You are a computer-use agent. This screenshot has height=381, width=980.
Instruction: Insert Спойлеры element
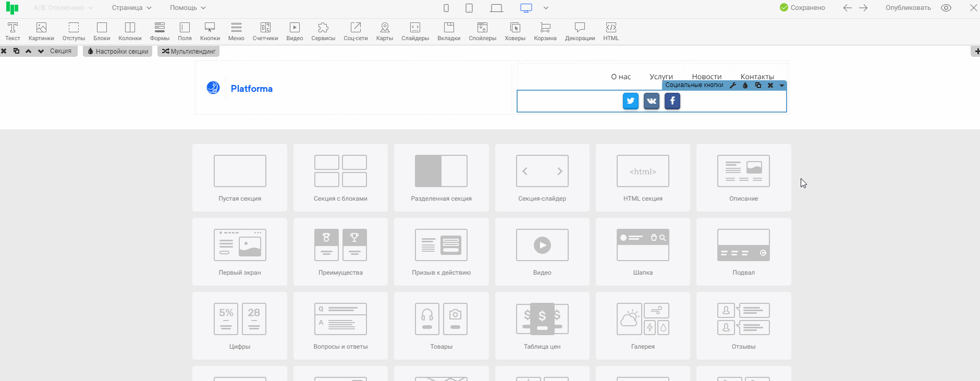(x=482, y=31)
